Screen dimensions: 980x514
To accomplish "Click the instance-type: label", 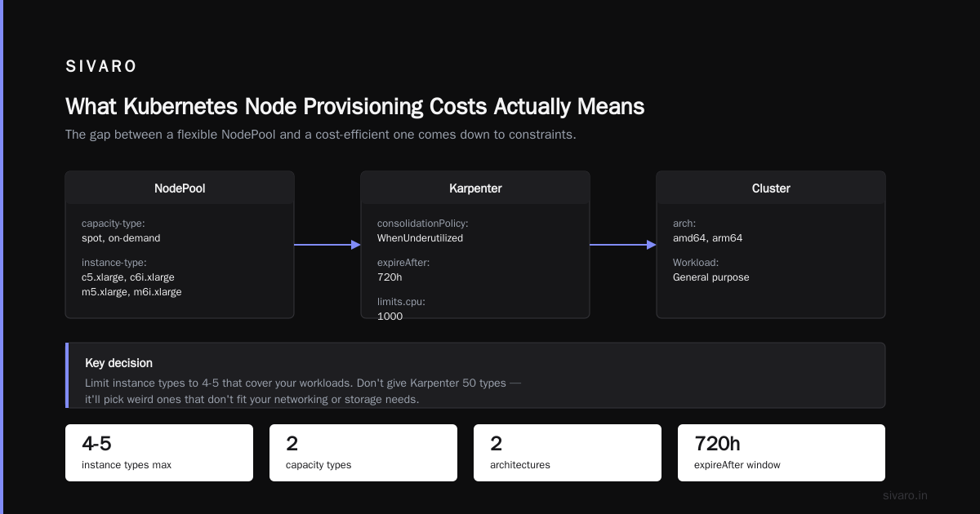I will [114, 263].
